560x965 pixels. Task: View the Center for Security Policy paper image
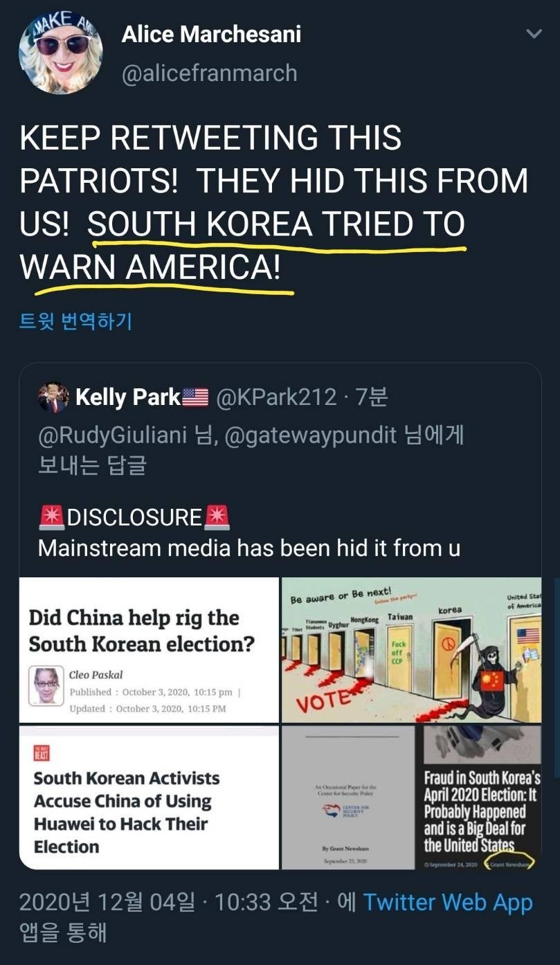348,797
